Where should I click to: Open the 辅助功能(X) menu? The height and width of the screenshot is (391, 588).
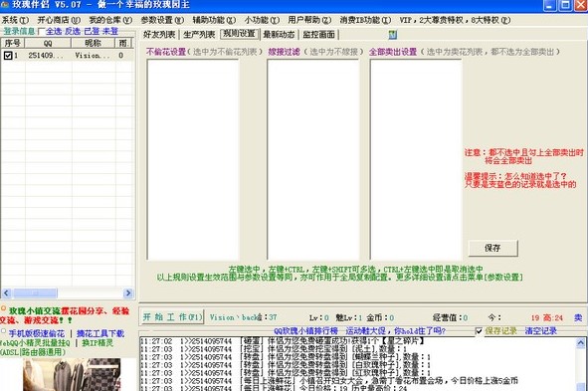tap(214, 20)
